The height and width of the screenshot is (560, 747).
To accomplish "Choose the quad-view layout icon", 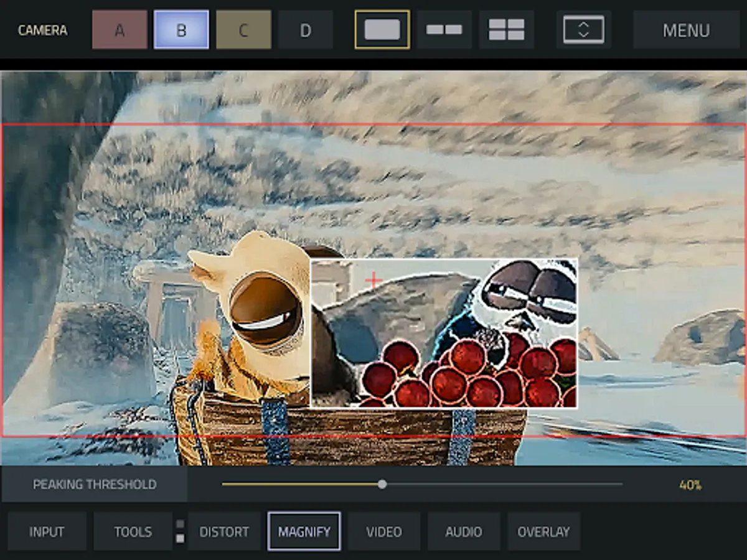I will coord(506,29).
